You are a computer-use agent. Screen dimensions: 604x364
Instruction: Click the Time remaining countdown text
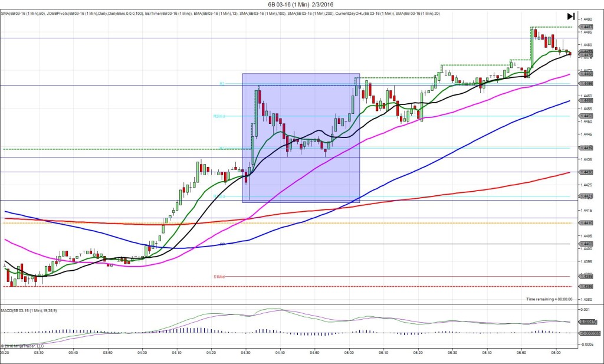(x=549, y=299)
